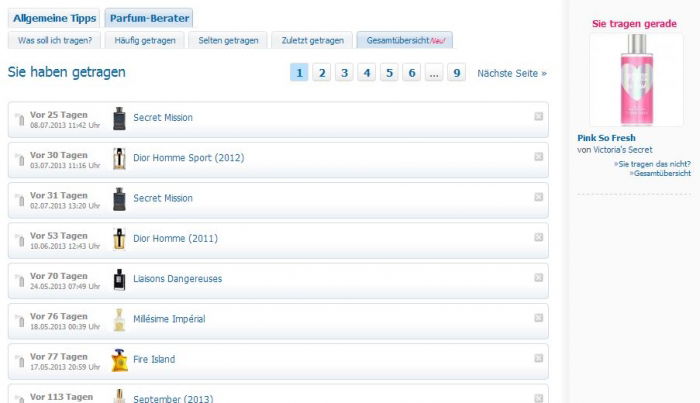Open the September (2013) link

pyautogui.click(x=173, y=399)
